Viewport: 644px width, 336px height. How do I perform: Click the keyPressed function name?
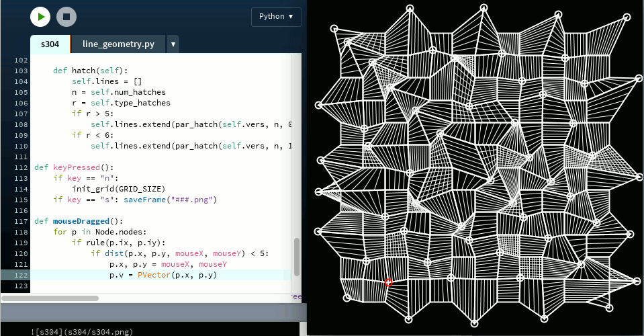coord(75,167)
